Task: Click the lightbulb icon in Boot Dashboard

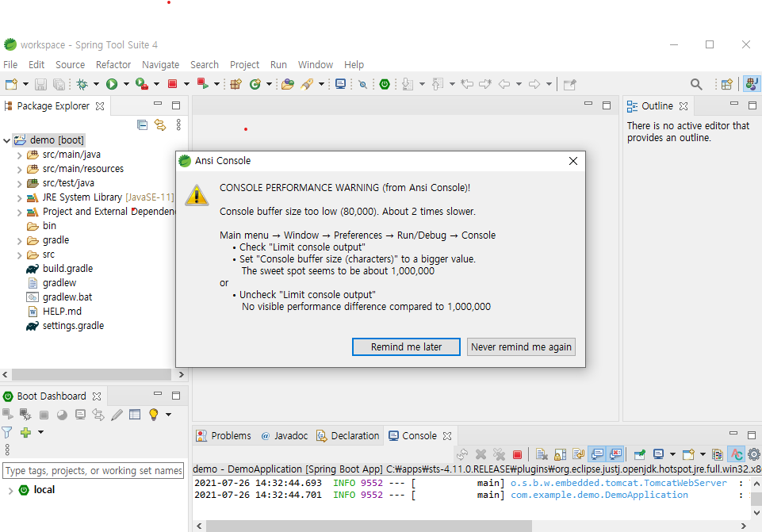Action: click(154, 415)
